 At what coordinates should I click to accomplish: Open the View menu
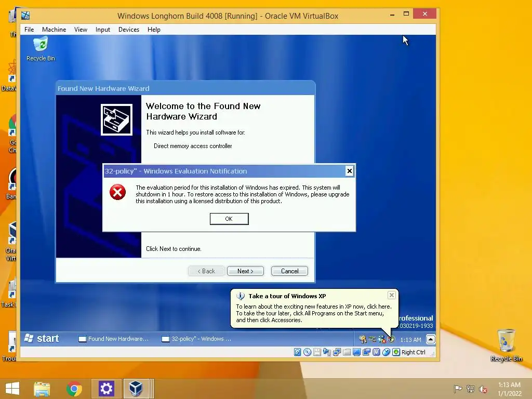click(81, 30)
